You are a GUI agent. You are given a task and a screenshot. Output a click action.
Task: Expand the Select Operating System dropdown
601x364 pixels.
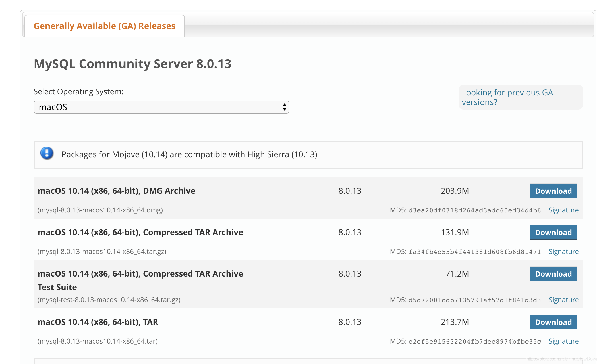[161, 107]
